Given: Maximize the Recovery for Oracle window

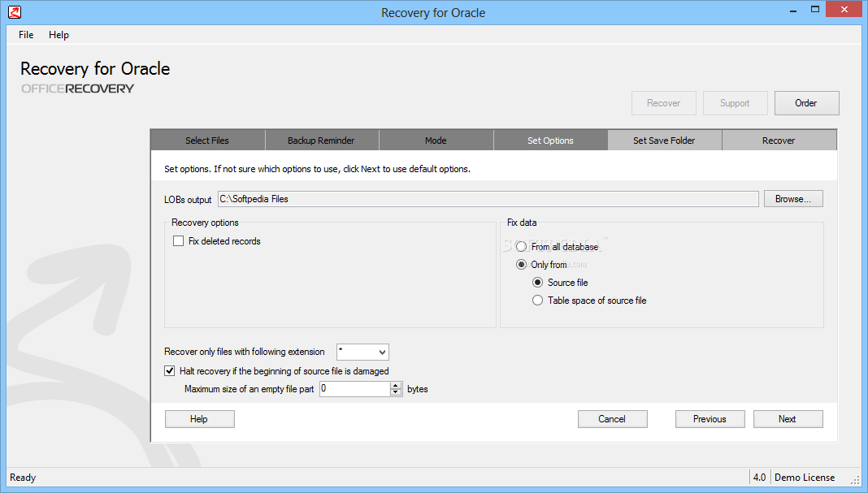Looking at the screenshot, I should click(x=815, y=10).
